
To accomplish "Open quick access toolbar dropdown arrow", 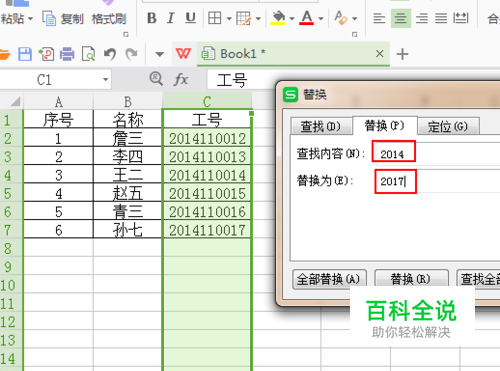I will point(160,54).
